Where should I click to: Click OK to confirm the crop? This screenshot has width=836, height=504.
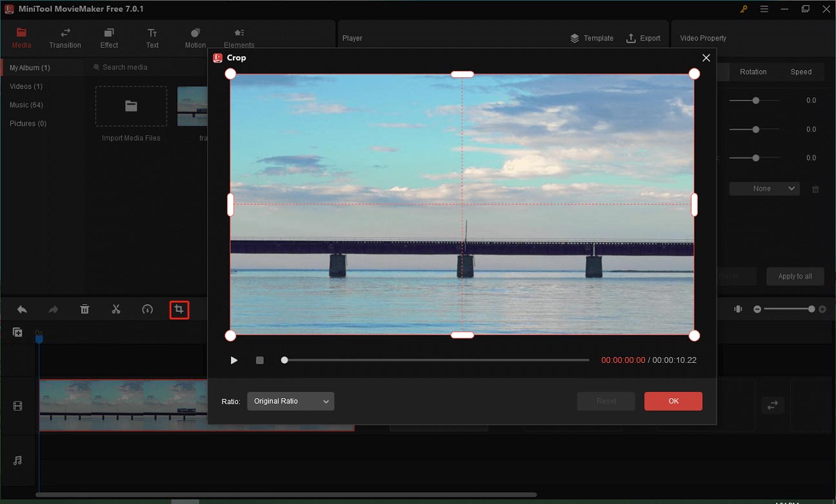[x=673, y=401]
